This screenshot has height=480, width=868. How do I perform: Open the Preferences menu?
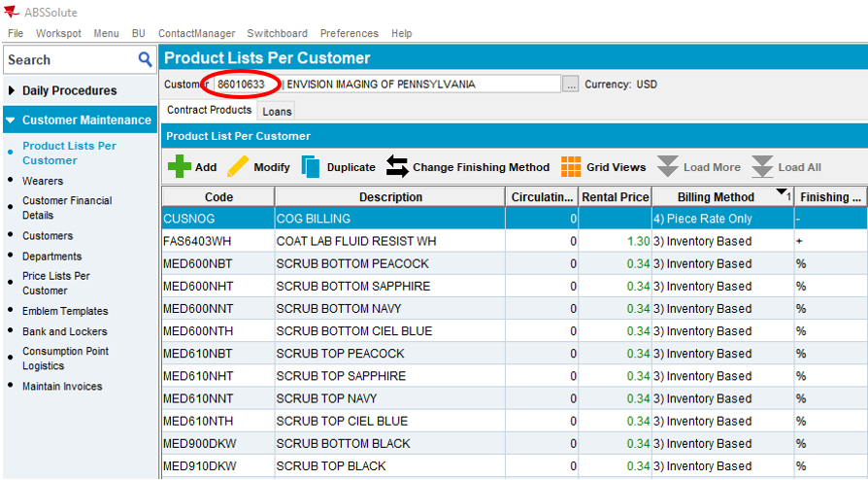349,33
